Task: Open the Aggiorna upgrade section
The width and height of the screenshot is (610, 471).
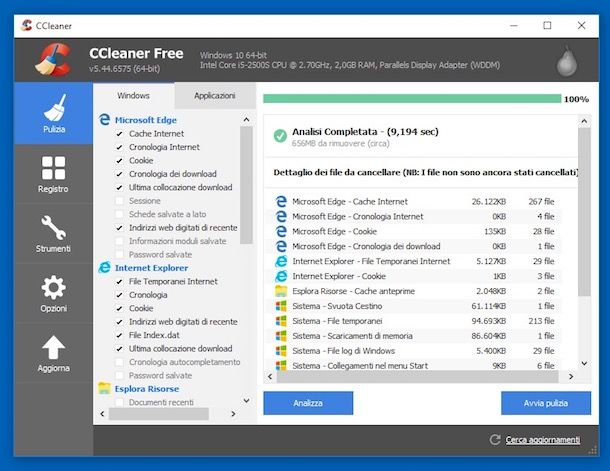Action: click(54, 353)
